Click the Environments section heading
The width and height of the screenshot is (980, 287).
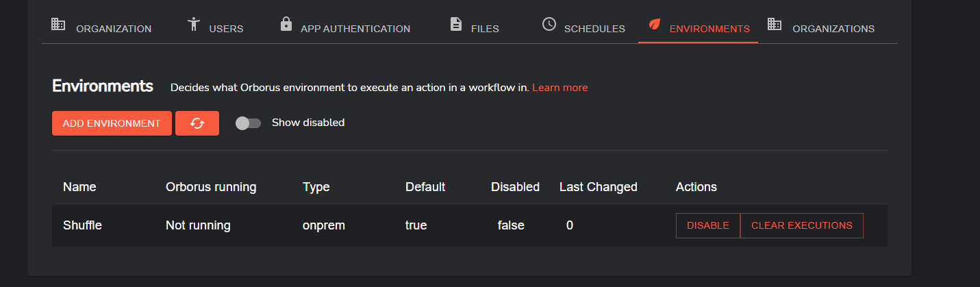[x=103, y=86]
